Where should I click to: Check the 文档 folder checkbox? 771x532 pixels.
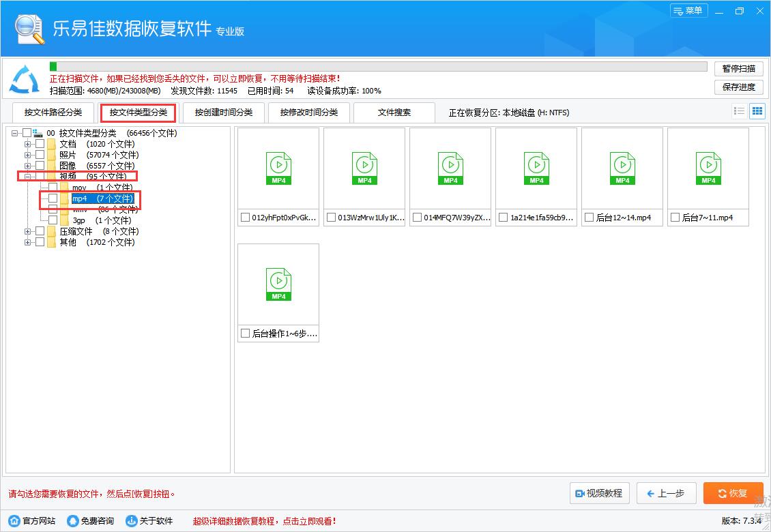point(40,143)
